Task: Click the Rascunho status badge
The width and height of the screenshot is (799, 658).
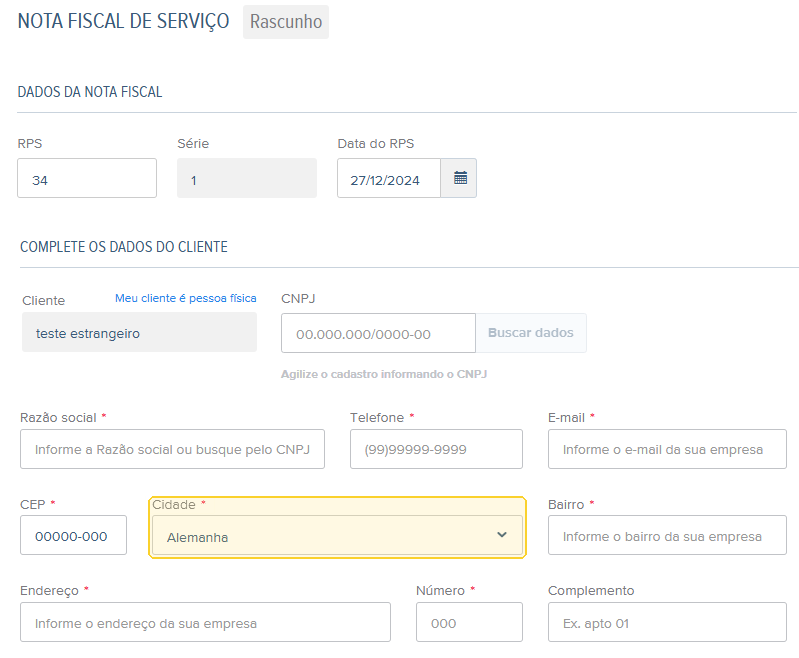Action: (x=286, y=22)
